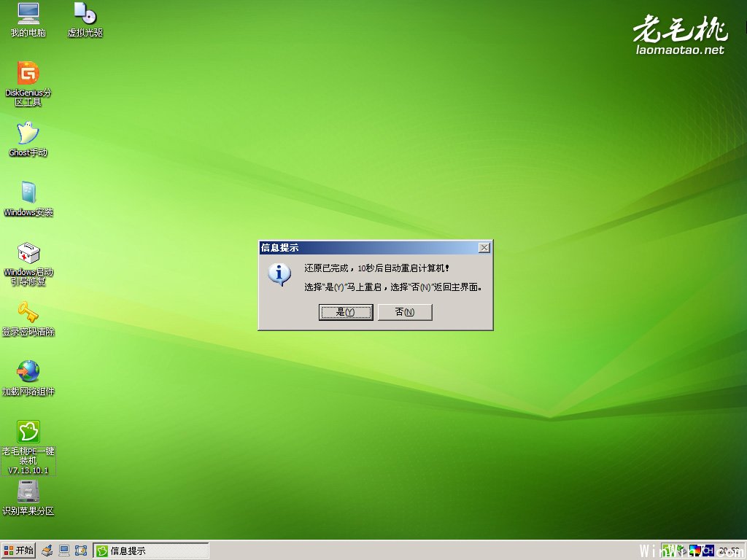
Task: Open Windows boot repair (引导修复) icon
Action: [x=28, y=253]
